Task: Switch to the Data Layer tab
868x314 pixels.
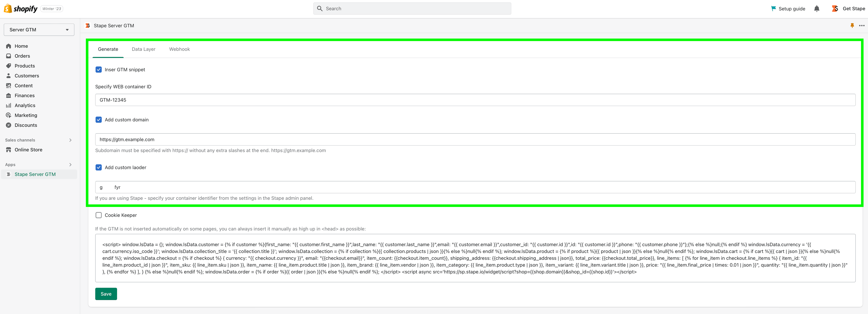Action: tap(144, 49)
